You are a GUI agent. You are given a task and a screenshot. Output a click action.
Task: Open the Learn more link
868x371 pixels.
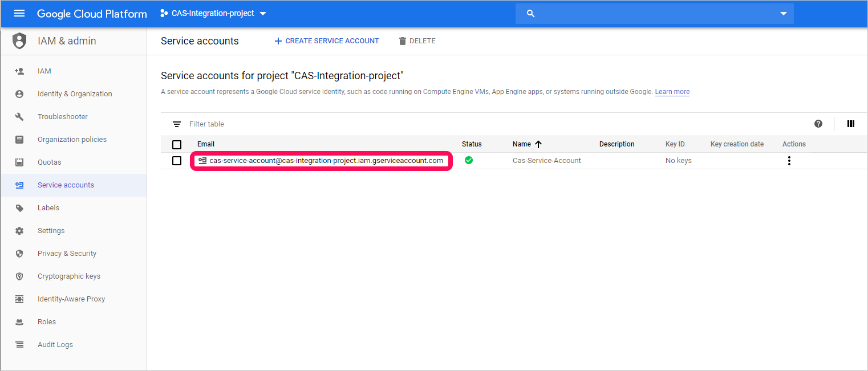pos(672,91)
